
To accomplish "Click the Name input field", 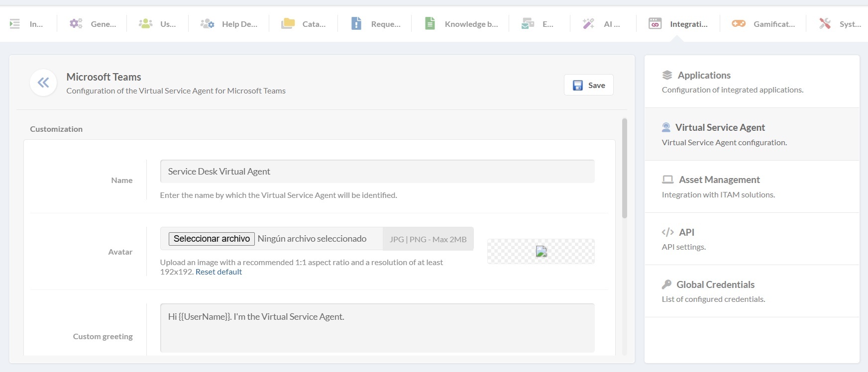I will (x=377, y=172).
